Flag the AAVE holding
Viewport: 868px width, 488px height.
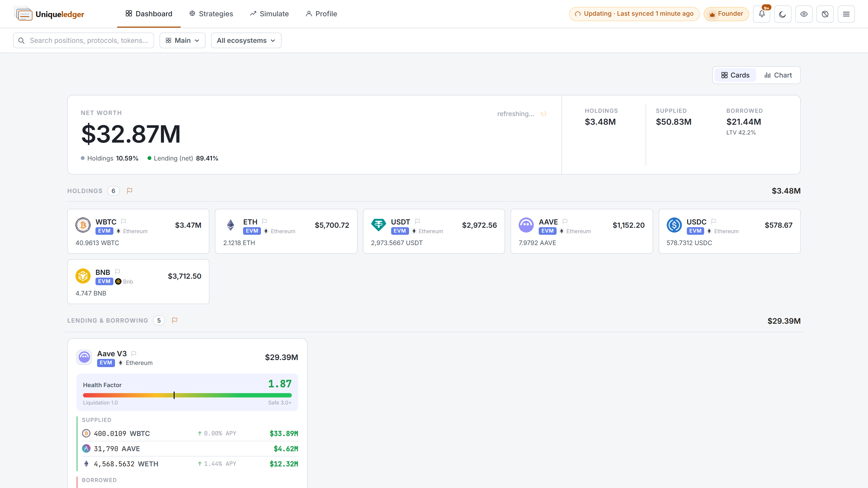coord(565,221)
